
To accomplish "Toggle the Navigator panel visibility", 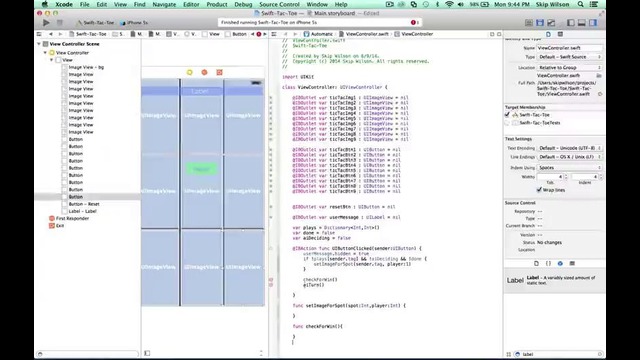I will (x=571, y=23).
